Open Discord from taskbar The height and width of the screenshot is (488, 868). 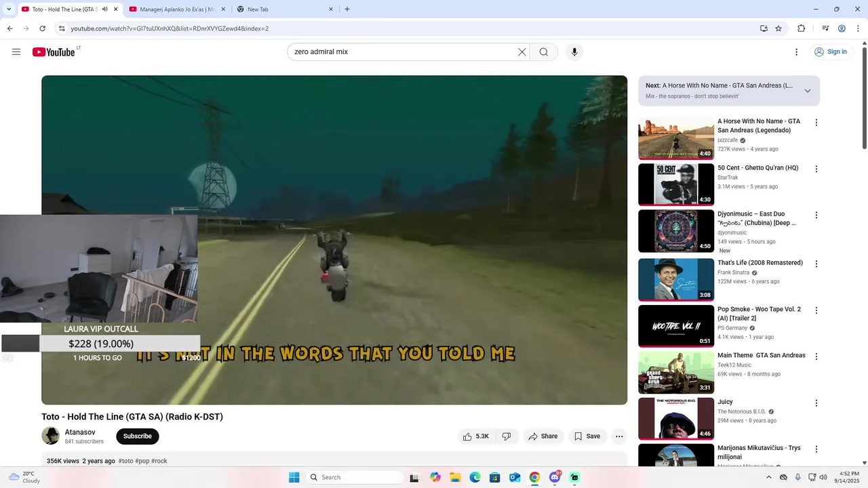coord(555,477)
